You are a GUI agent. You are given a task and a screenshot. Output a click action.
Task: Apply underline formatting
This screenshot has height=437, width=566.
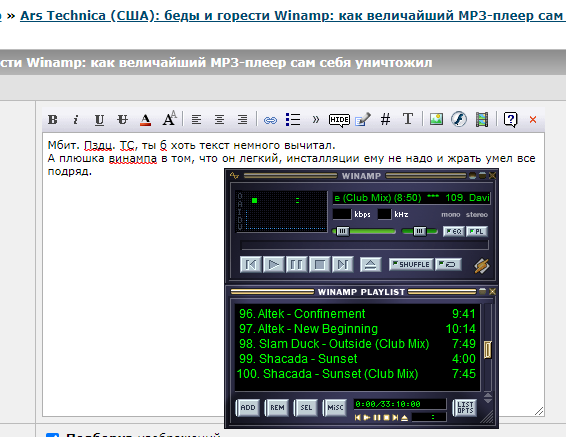coord(99,119)
